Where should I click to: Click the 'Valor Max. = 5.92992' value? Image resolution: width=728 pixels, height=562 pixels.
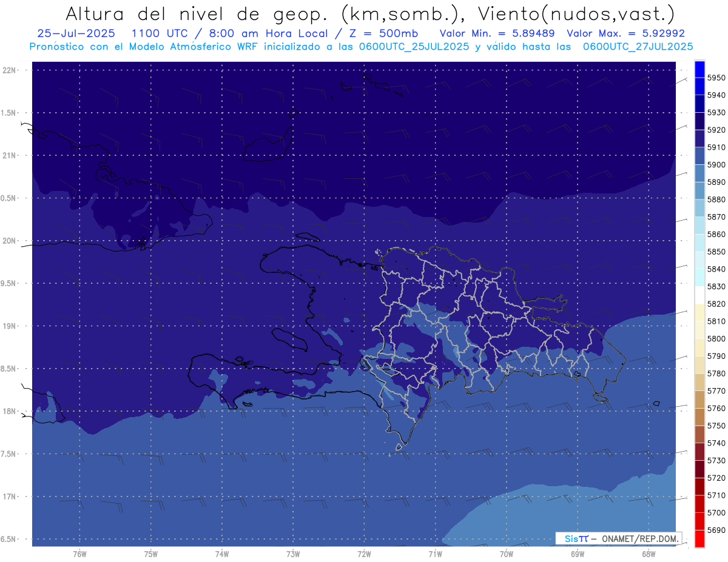click(625, 33)
